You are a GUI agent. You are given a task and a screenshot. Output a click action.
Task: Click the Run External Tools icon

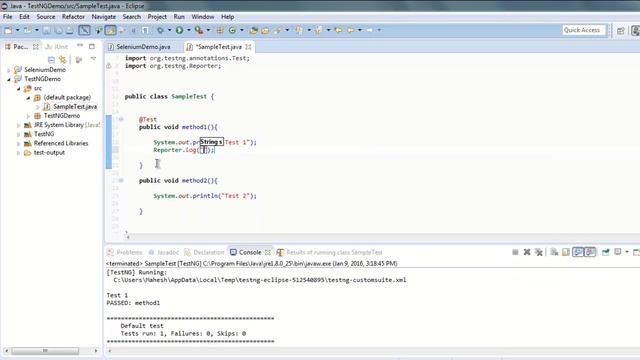coord(199,30)
